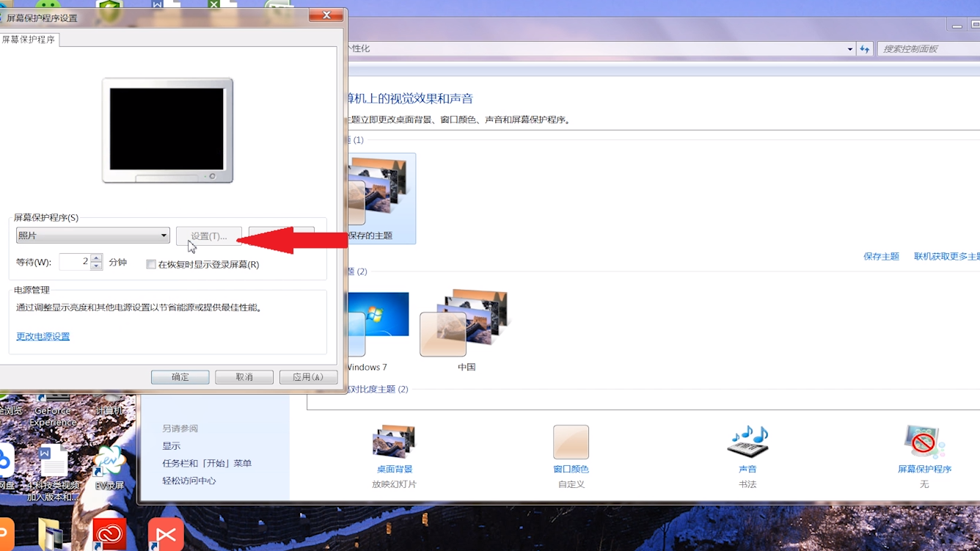Image resolution: width=980 pixels, height=551 pixels.
Task: Open Desktop Background (桌面背景) settings icon
Action: 394,442
